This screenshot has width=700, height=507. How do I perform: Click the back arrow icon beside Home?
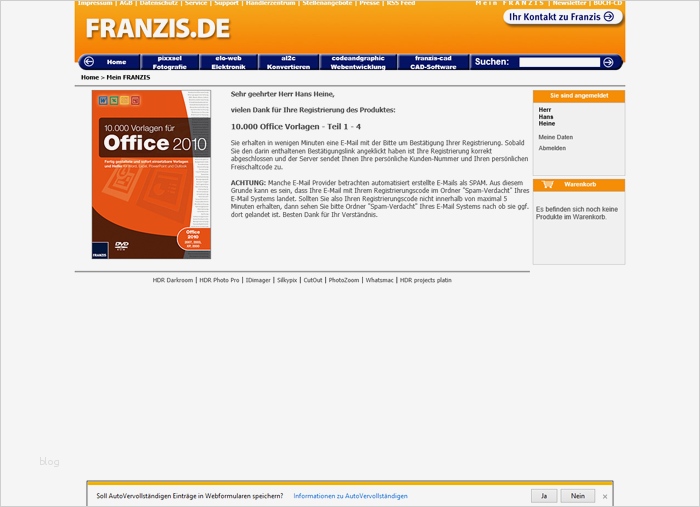[x=89, y=62]
